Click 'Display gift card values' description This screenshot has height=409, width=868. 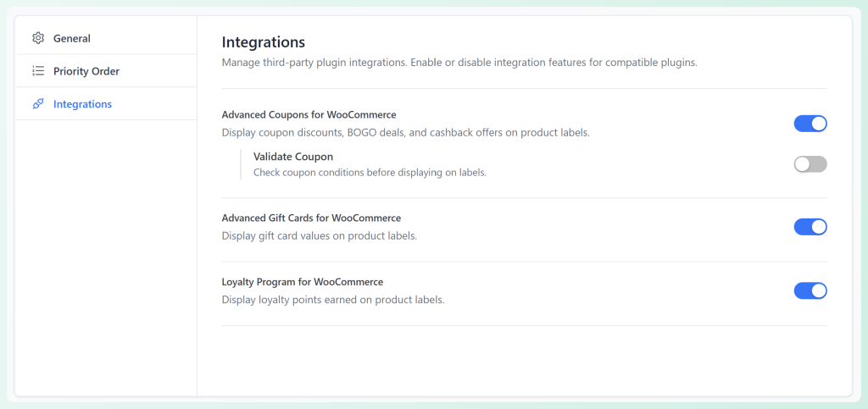coord(320,236)
